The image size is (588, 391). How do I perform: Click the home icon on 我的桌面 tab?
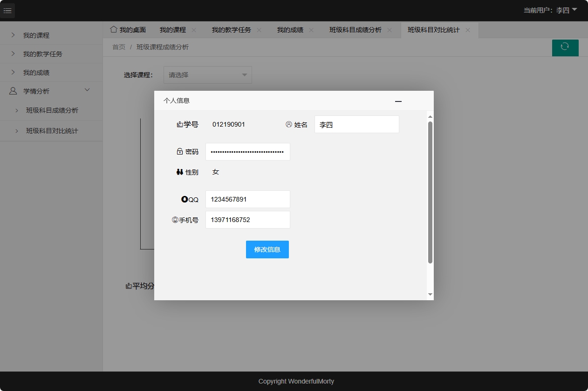tap(113, 29)
